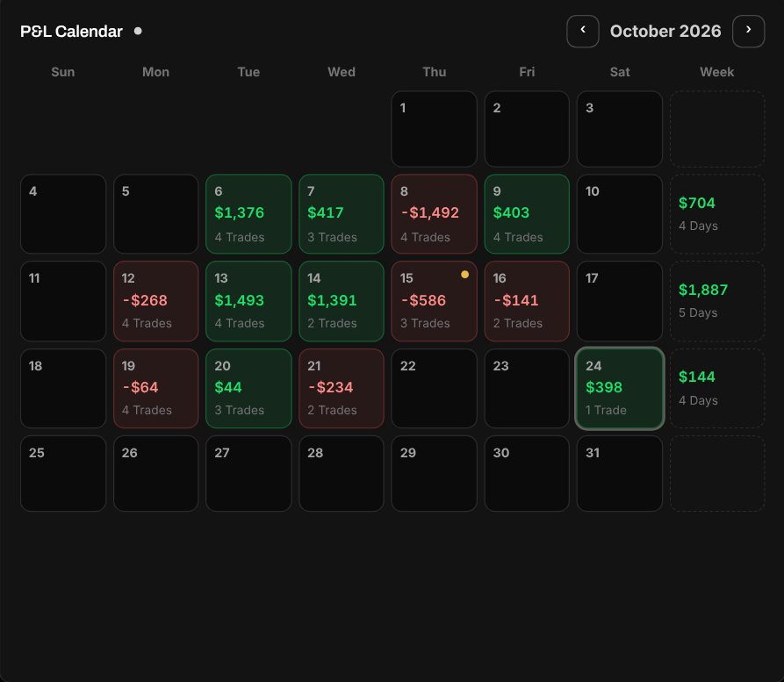Click the $704 weekly summary
The width and height of the screenshot is (784, 682).
(717, 214)
